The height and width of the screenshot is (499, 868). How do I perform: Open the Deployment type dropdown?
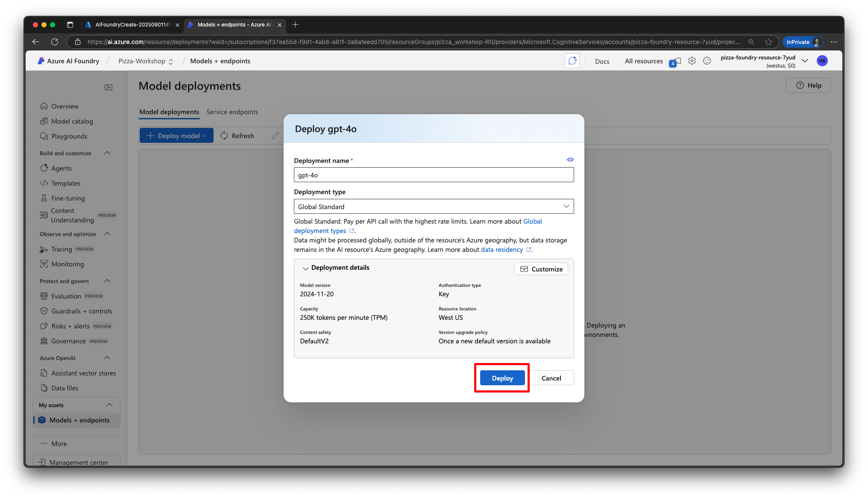[433, 207]
